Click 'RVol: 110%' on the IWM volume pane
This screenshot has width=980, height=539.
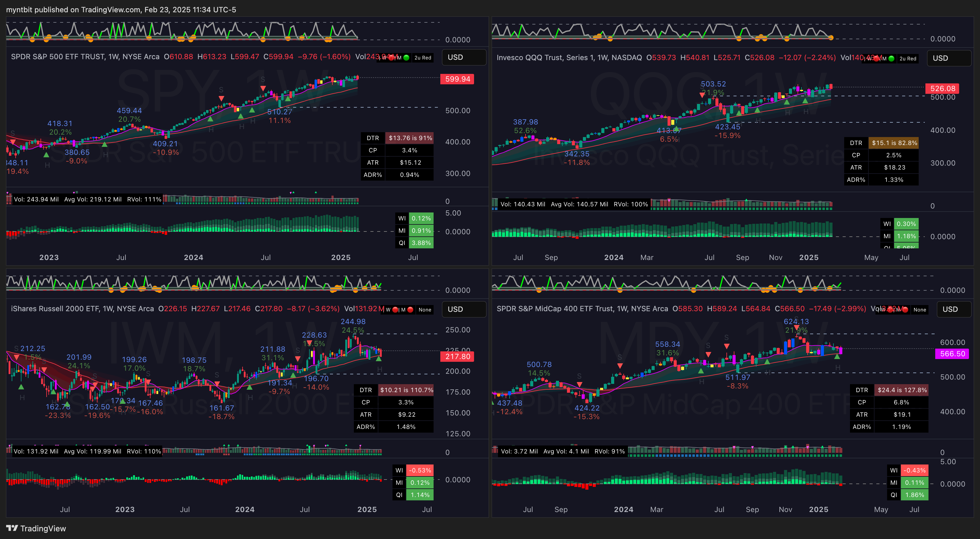point(144,452)
